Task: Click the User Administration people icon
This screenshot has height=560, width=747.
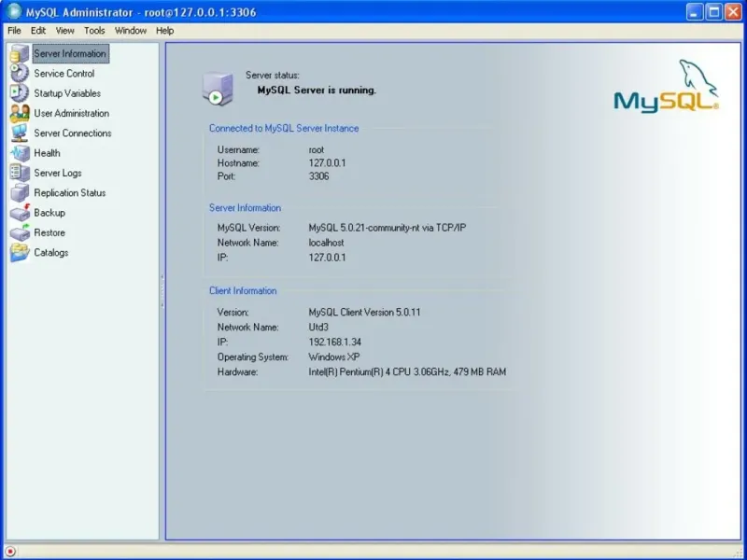Action: 20,113
